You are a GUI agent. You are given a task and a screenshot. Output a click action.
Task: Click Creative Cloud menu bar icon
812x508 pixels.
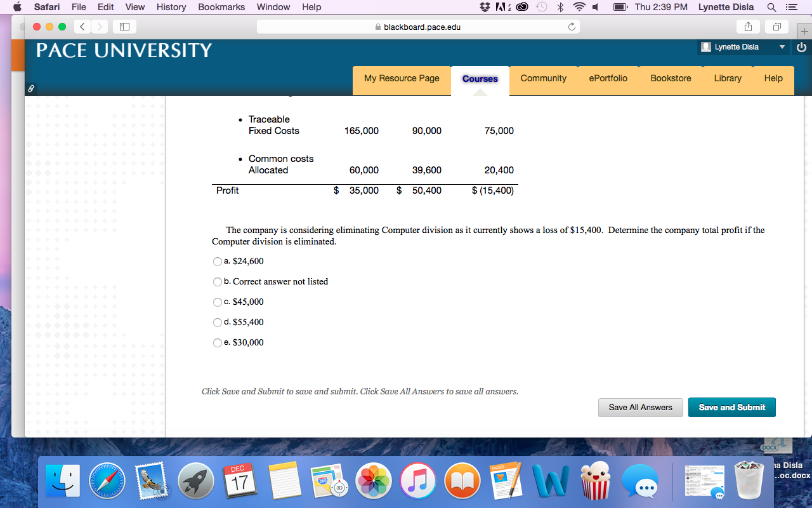pos(522,7)
